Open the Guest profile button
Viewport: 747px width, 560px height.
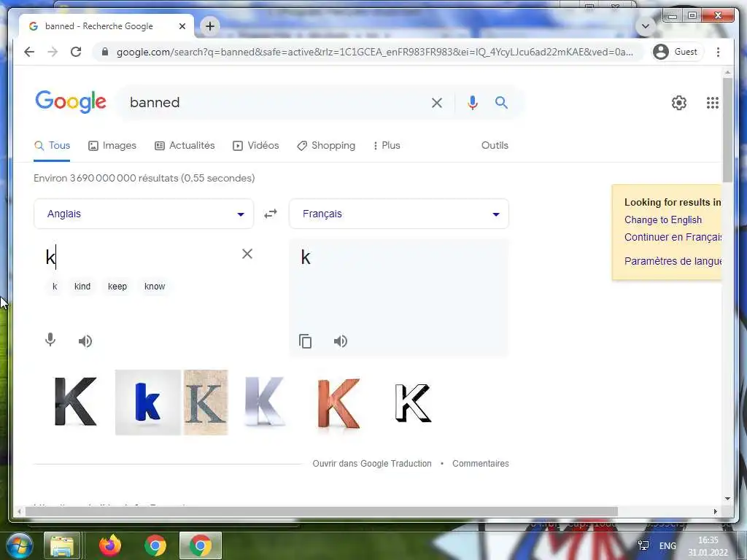click(x=677, y=52)
